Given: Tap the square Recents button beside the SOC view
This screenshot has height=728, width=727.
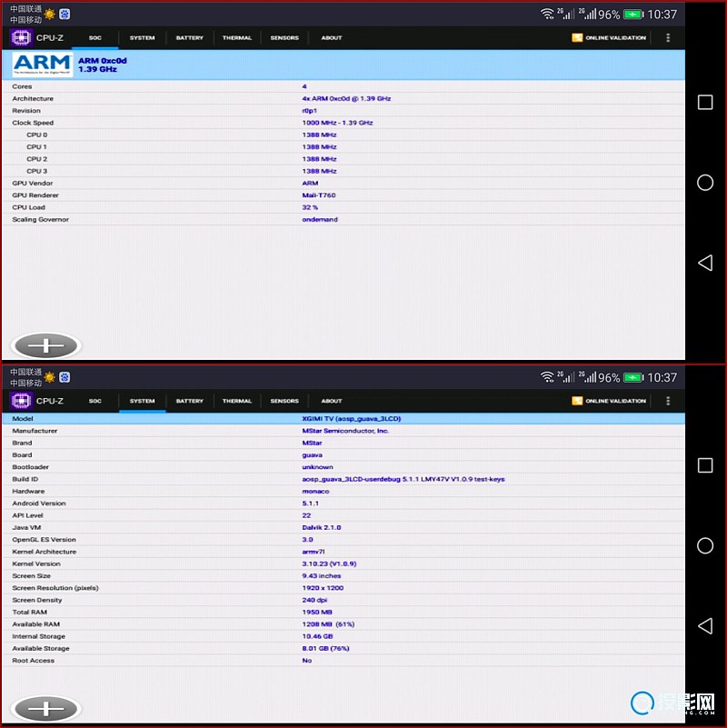Looking at the screenshot, I should [x=705, y=102].
